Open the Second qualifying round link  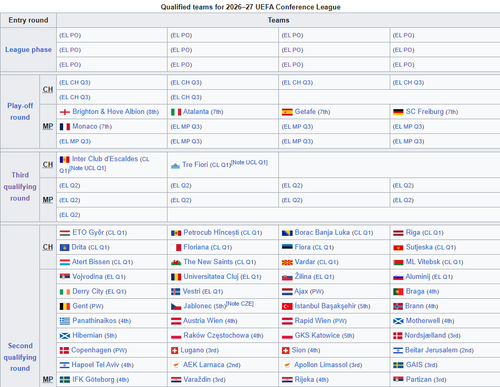pyautogui.click(x=20, y=357)
